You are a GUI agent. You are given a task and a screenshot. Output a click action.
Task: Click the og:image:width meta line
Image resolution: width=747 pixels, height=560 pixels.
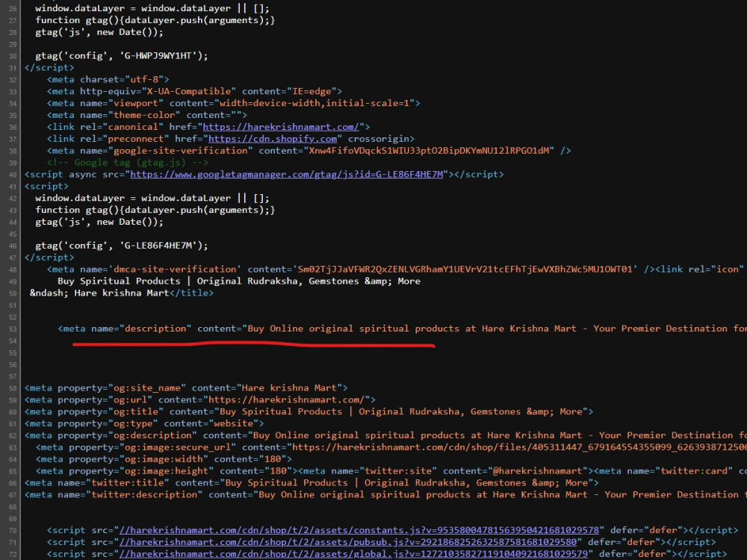coord(164,459)
